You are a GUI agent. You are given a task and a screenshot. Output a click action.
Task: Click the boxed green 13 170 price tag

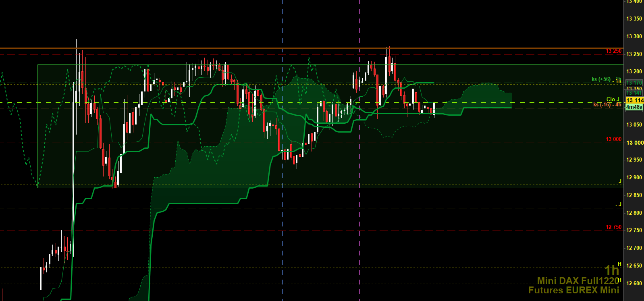(634, 83)
